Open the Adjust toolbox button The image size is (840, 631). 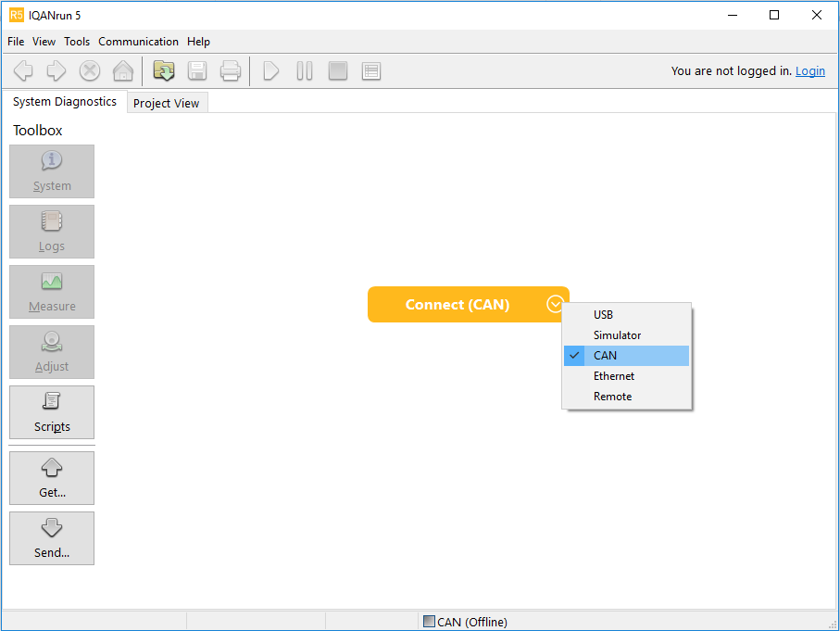tap(52, 352)
